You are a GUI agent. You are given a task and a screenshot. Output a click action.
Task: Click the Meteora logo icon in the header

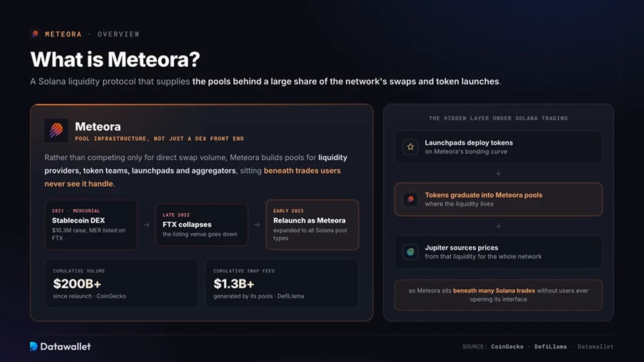pos(35,33)
